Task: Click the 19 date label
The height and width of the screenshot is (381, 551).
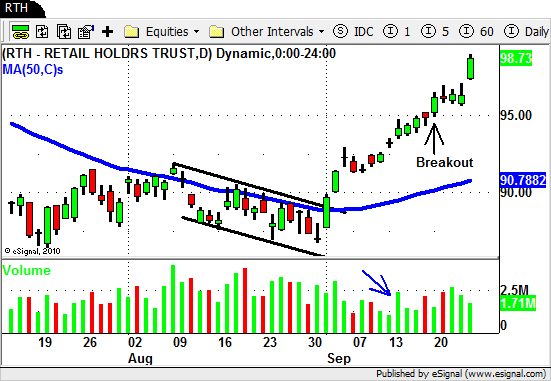Action: 45,342
